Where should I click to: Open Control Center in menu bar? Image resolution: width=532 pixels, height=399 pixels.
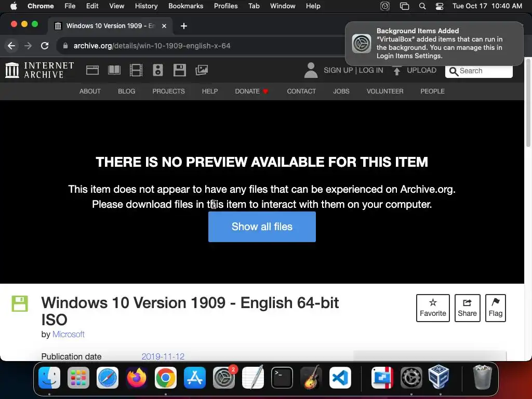(x=440, y=6)
